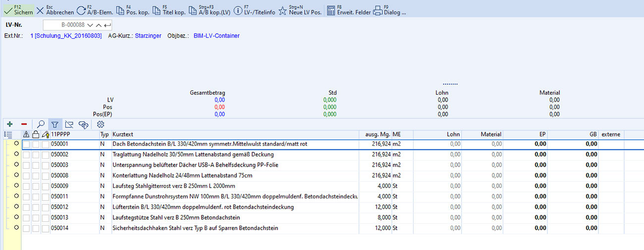Click the padlock column header
The image size is (644, 250).
36,134
